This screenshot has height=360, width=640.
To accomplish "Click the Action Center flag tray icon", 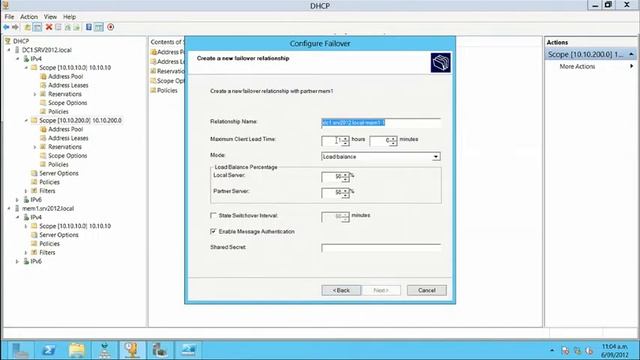I will tap(565, 350).
